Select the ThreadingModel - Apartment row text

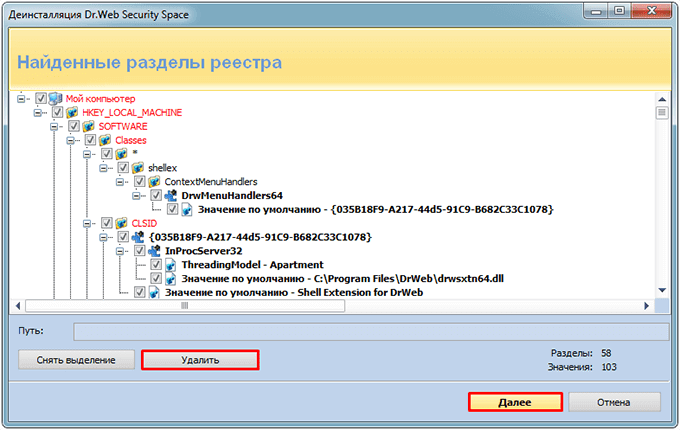tap(252, 264)
